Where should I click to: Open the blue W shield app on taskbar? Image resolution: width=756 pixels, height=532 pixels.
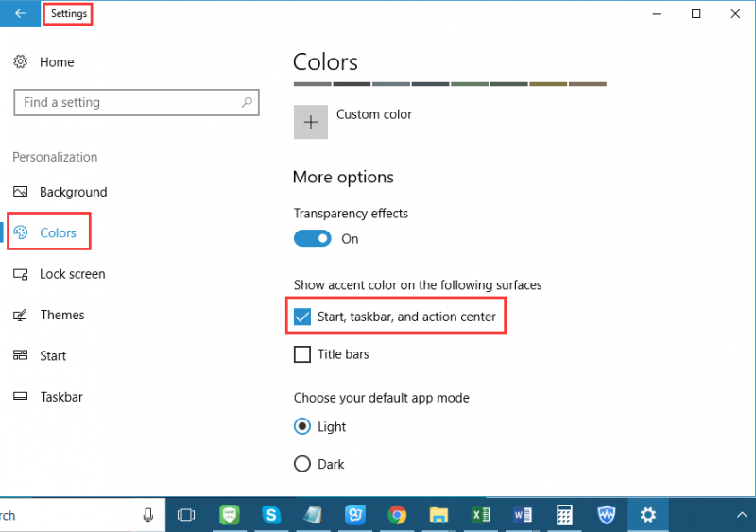(606, 515)
